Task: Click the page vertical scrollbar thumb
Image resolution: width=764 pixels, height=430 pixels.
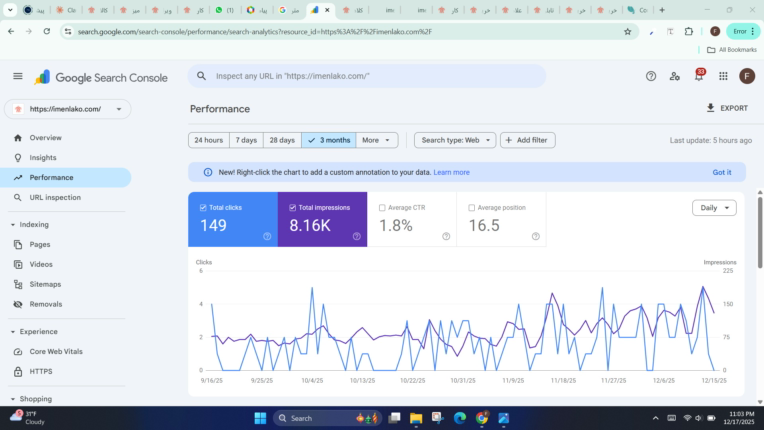Action: click(x=760, y=232)
